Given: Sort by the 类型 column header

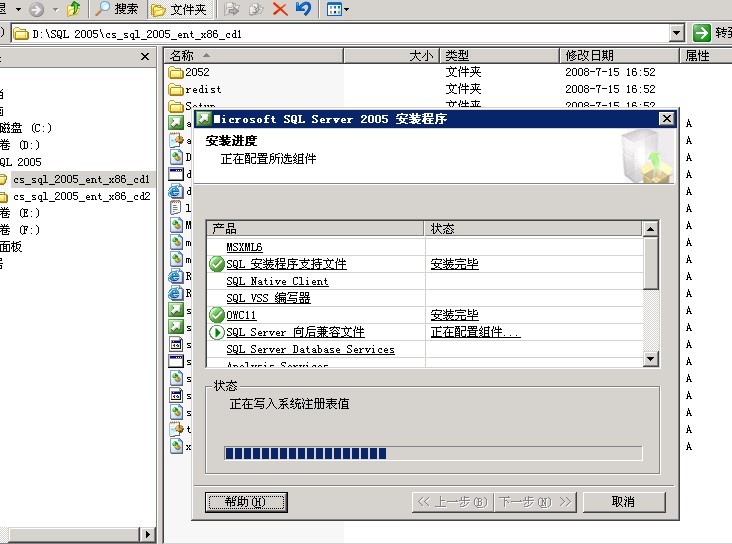Looking at the screenshot, I should click(x=500, y=56).
